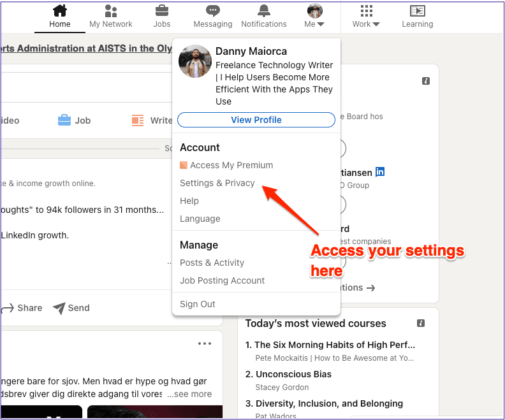The image size is (505, 420).
Task: Open the Work grid apps icon
Action: point(366,11)
